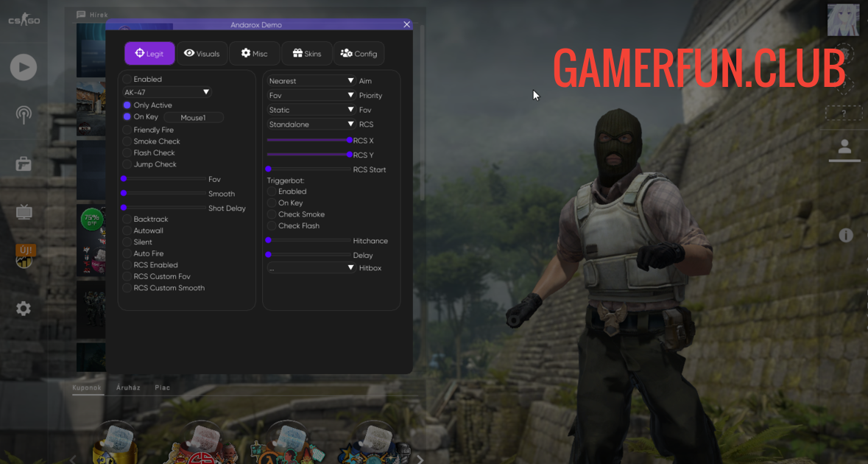Viewport: 868px width, 464px height.
Task: Switch to the Legit tab
Action: [149, 53]
